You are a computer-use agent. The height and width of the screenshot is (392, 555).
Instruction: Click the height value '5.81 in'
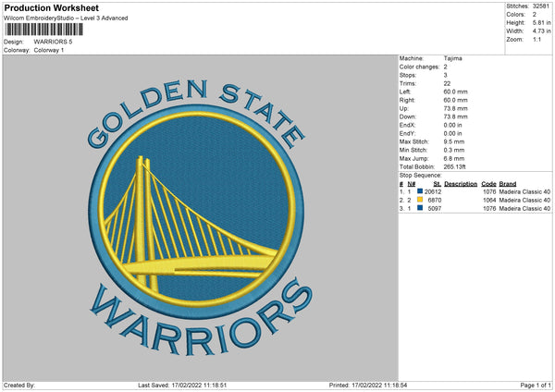541,22
